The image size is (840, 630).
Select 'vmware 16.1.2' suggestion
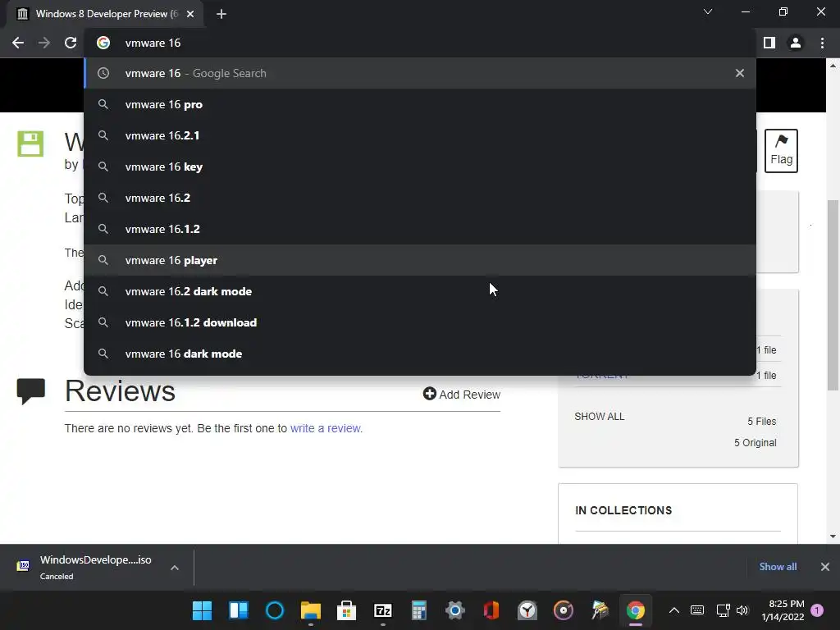[x=420, y=229]
